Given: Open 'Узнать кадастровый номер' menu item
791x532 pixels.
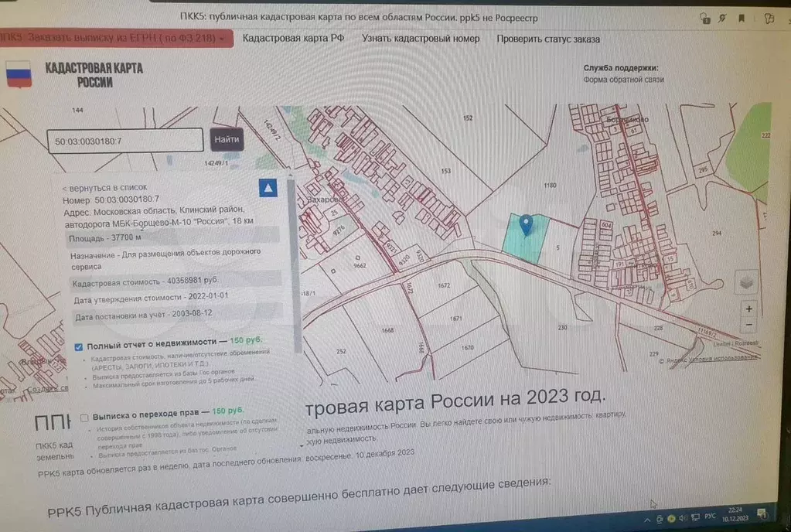Looking at the screenshot, I should 420,39.
